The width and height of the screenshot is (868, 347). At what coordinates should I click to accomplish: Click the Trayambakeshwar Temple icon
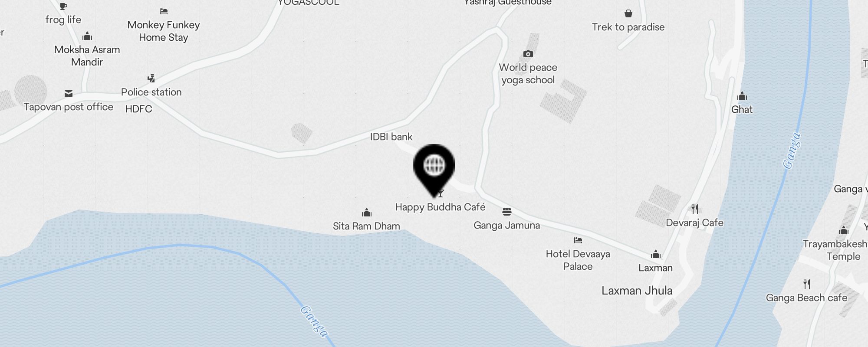click(x=844, y=230)
